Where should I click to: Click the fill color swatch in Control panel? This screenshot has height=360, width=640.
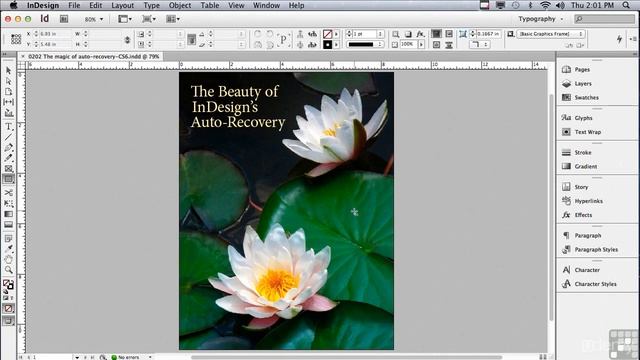pyautogui.click(x=327, y=34)
